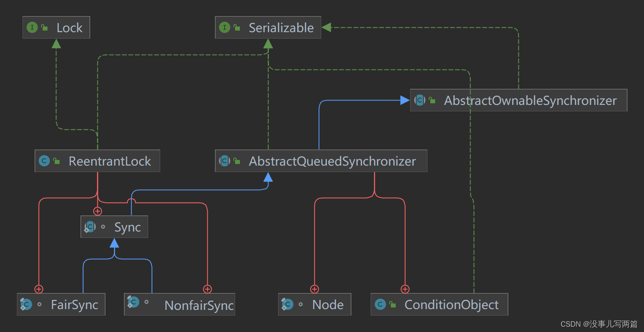Click the visibility icon on AbstractQueuedSynchronizer
The image size is (644, 332).
coord(237,161)
